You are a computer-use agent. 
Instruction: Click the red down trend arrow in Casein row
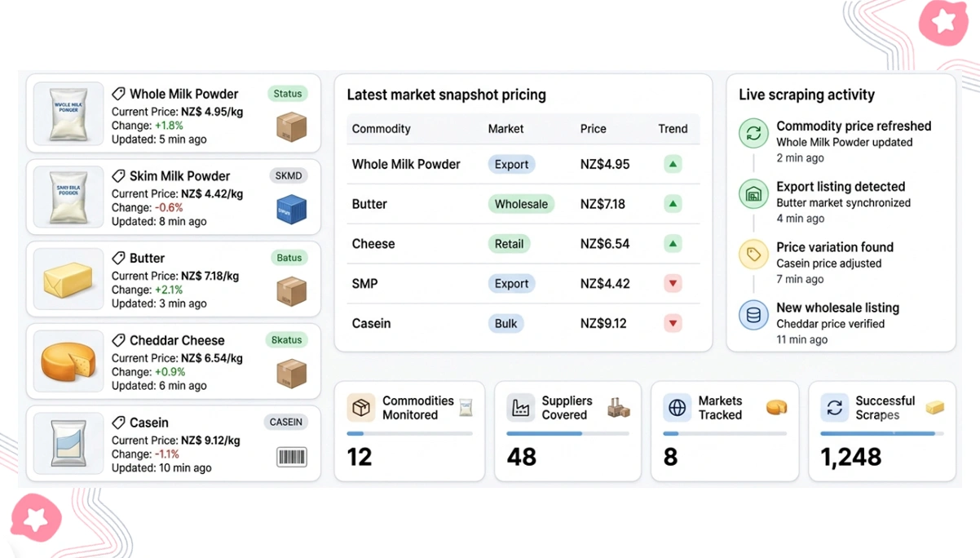tap(673, 323)
